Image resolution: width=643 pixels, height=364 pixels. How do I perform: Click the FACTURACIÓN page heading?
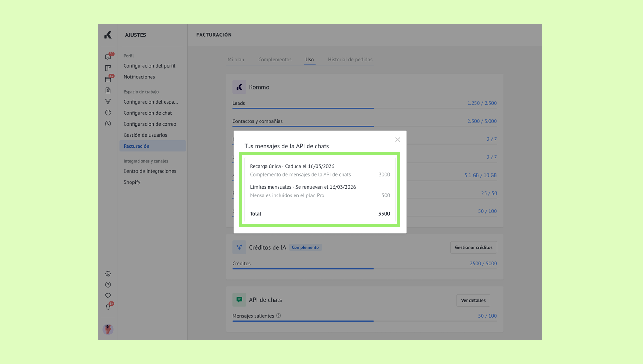[x=214, y=35]
